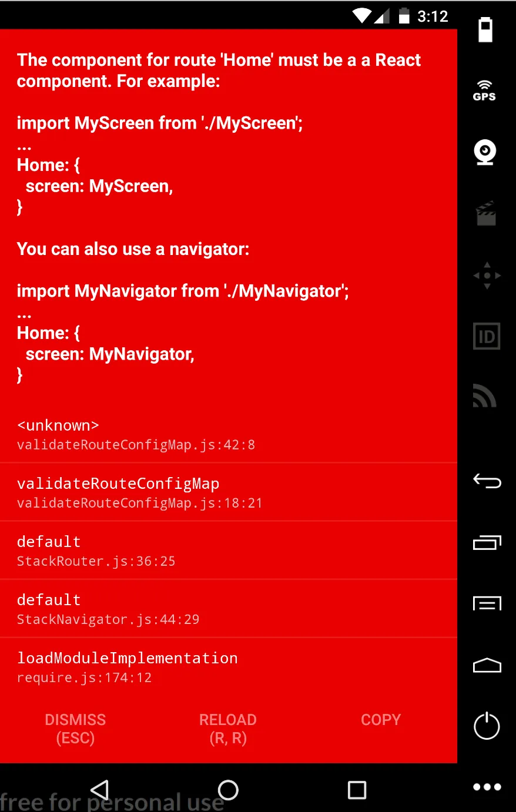
Task: Open the GPS location control
Action: point(485,91)
